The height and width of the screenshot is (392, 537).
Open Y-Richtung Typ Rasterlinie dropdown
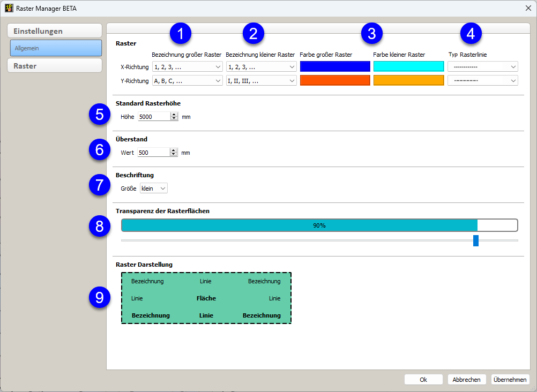tap(482, 81)
